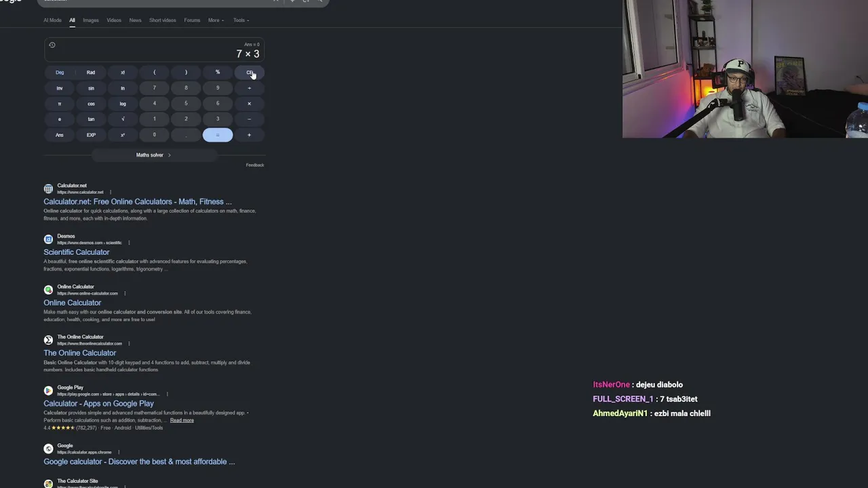Click the number 7 key

tap(154, 88)
